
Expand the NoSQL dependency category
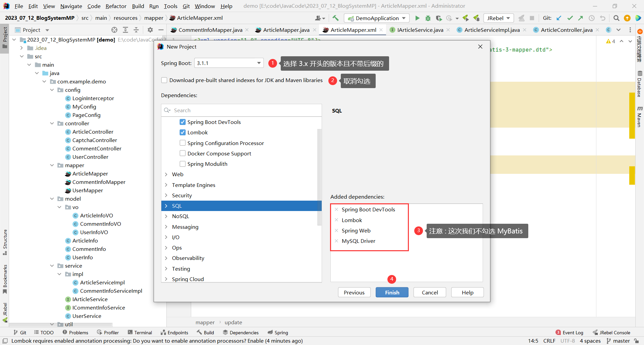[x=166, y=216]
